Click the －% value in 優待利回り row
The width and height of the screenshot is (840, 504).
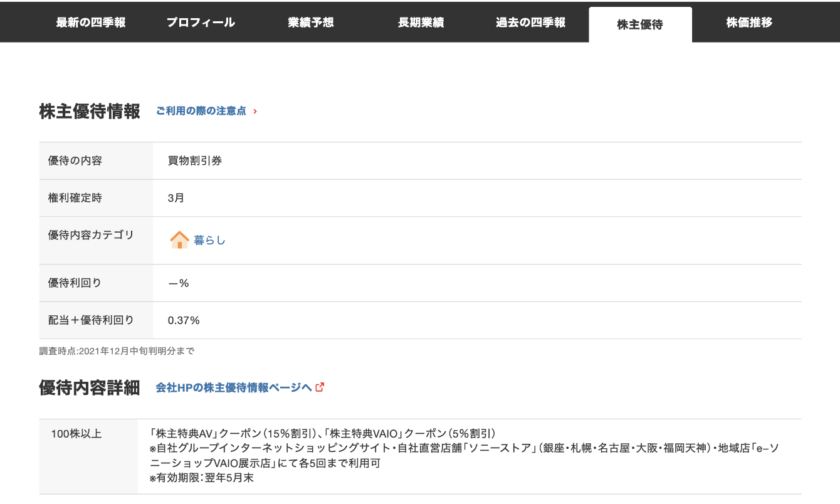(x=179, y=283)
